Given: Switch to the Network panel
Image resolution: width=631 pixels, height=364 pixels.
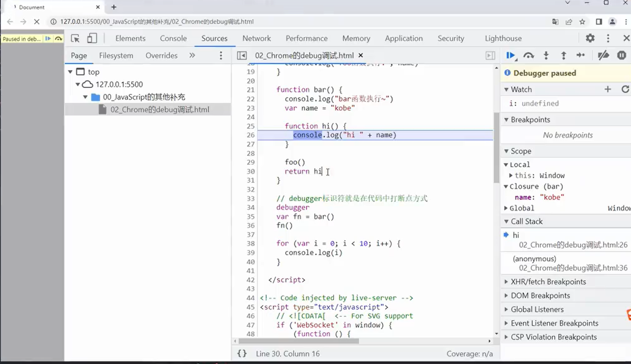Looking at the screenshot, I should point(256,38).
